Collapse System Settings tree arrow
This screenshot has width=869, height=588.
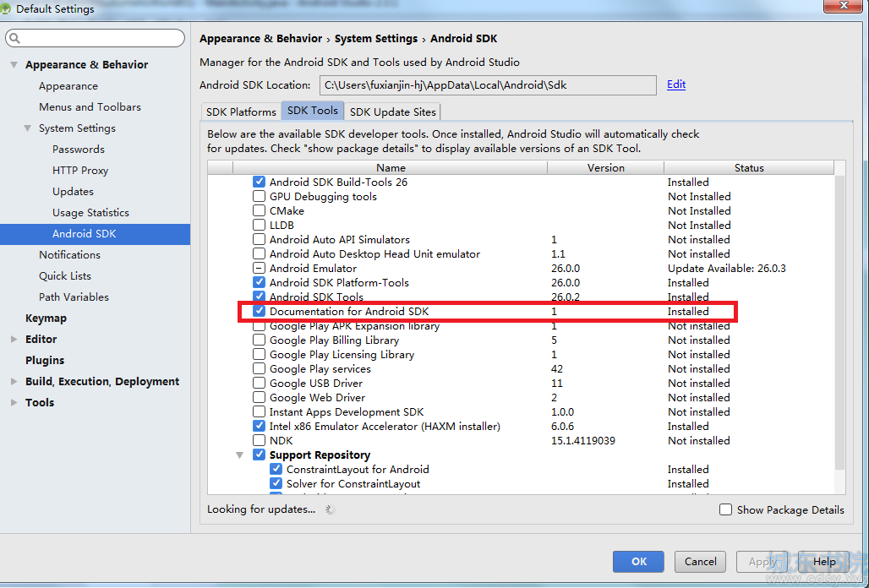[27, 128]
